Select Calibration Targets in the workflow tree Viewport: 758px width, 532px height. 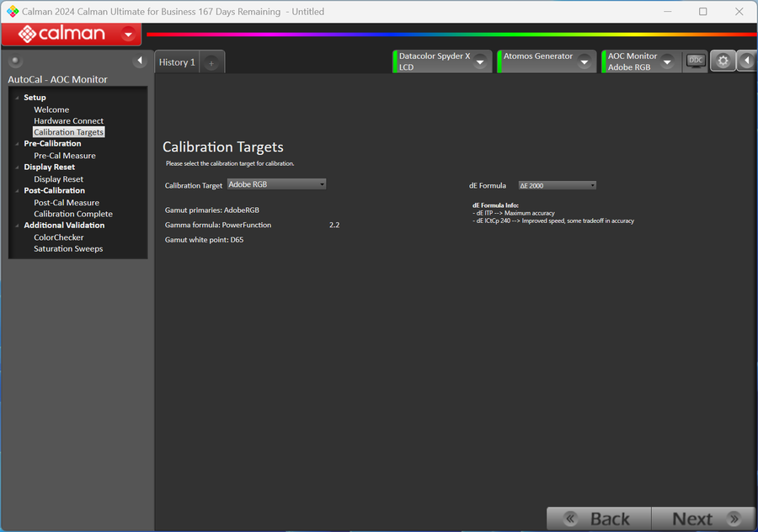[x=69, y=132]
